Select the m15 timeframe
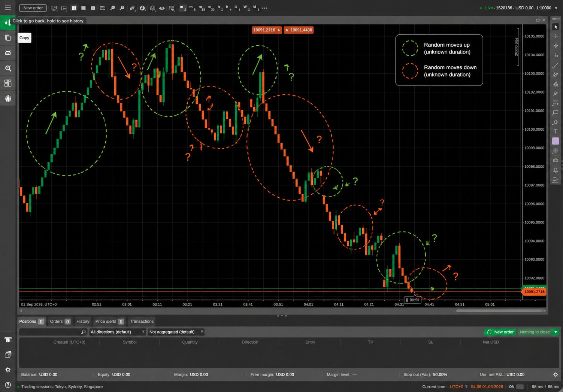 (x=202, y=8)
